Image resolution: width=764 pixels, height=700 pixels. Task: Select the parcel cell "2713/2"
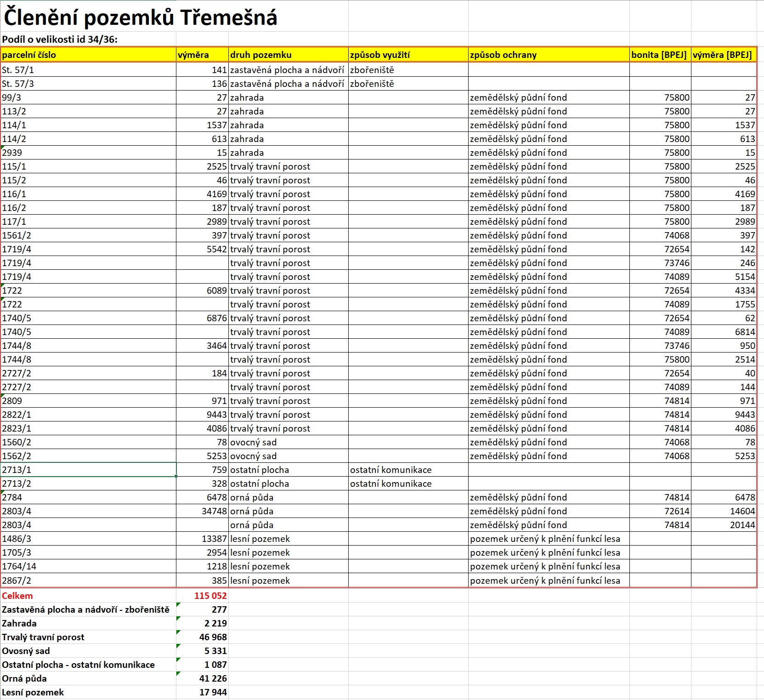89,484
